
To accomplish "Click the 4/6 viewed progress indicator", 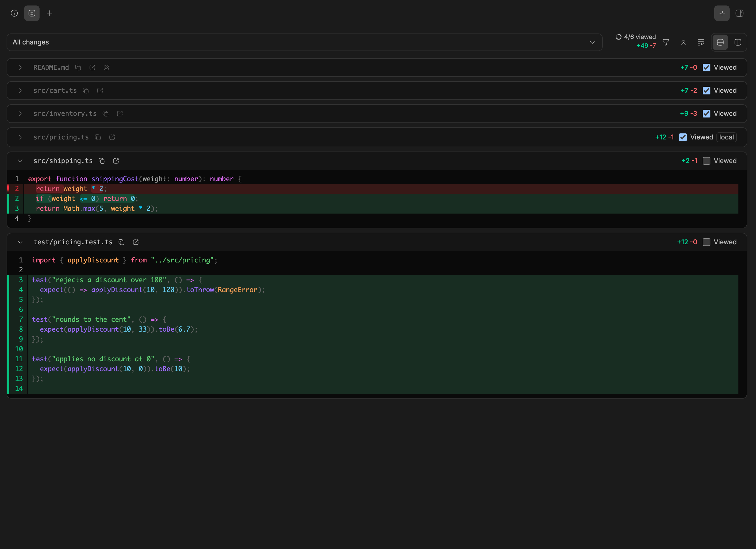I will pos(636,37).
